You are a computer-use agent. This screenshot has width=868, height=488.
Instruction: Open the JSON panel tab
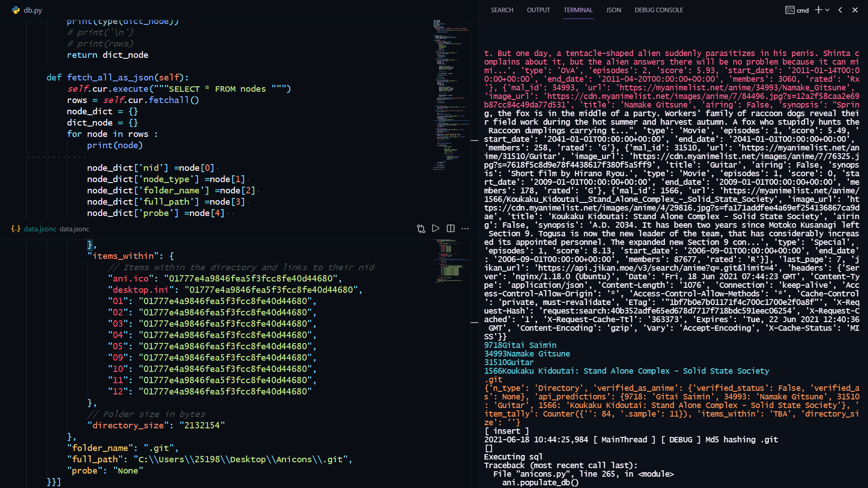pos(613,10)
